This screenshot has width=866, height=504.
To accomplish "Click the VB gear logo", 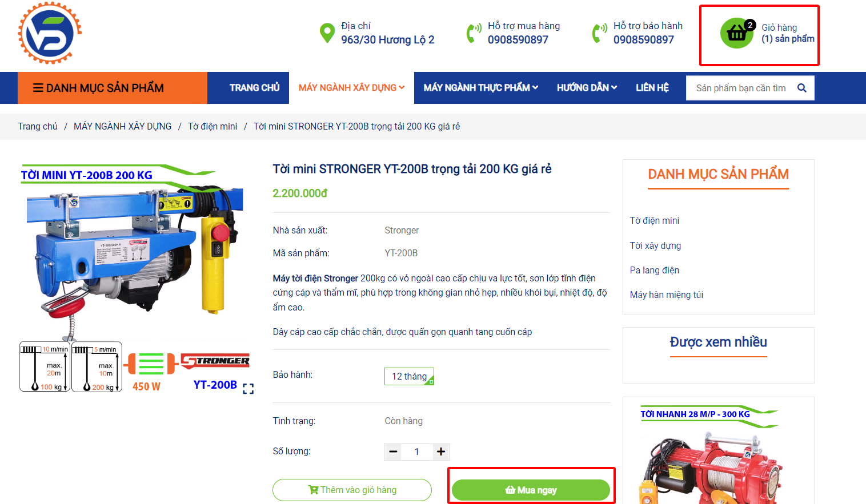I will click(x=50, y=33).
